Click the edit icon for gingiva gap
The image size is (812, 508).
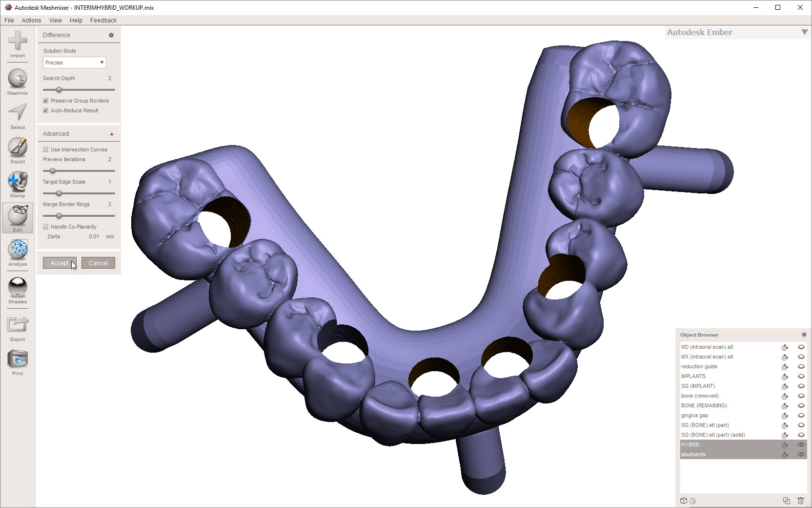[x=785, y=416]
